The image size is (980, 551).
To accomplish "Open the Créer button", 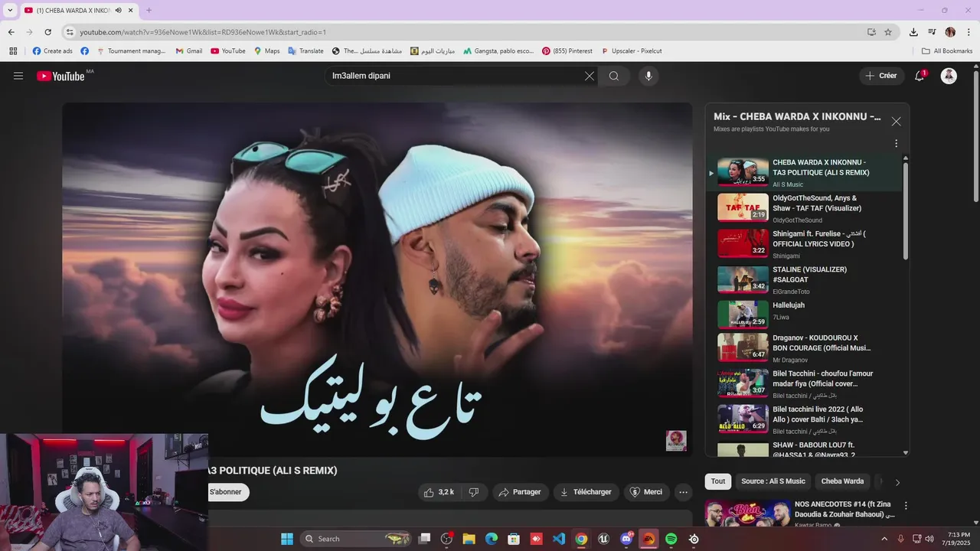I will click(881, 76).
